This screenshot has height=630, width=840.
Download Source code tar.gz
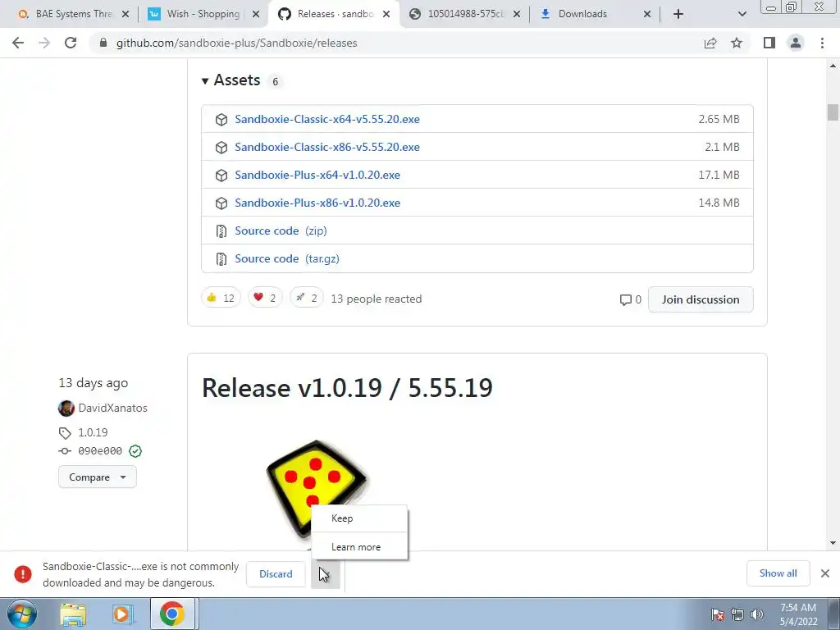[x=286, y=258]
